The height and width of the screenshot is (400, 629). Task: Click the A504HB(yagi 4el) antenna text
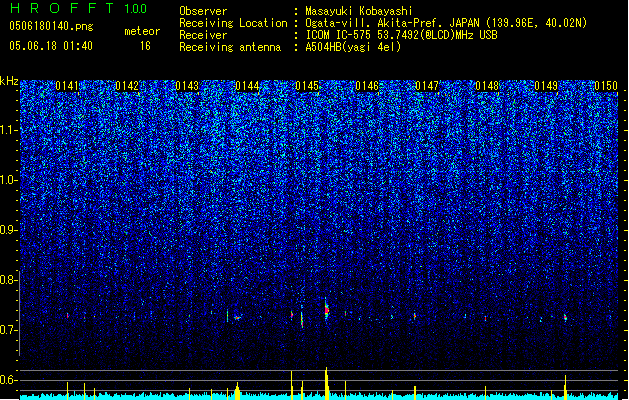353,47
